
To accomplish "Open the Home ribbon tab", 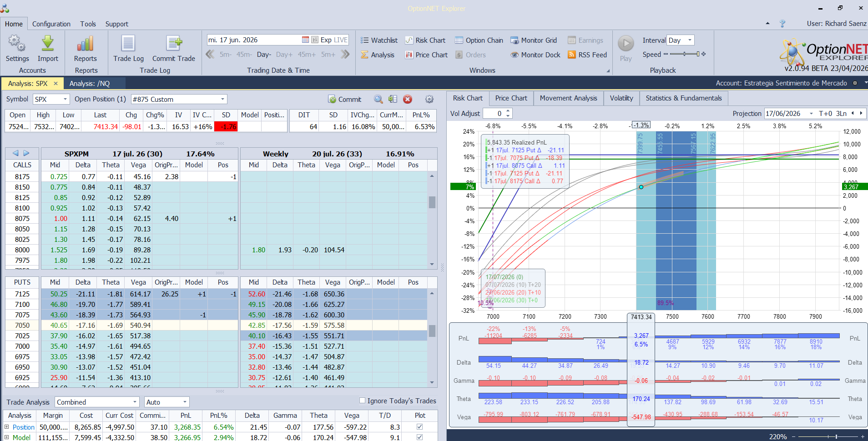I will (x=14, y=24).
